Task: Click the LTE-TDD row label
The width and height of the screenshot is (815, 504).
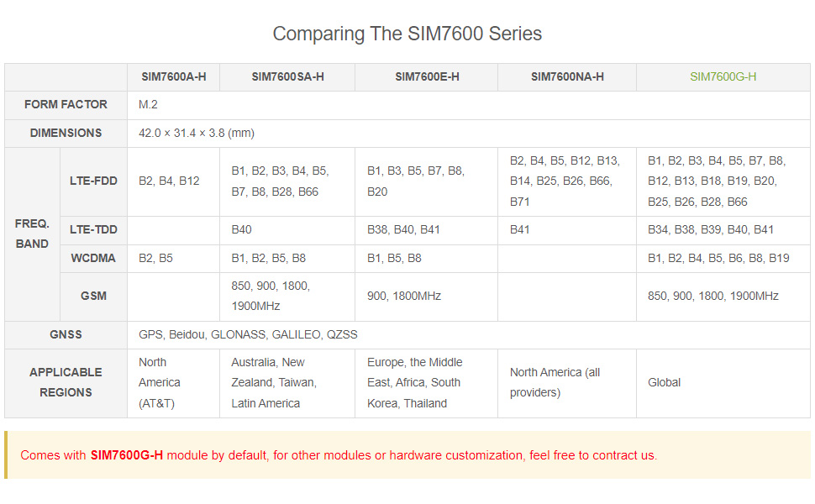Action: pyautogui.click(x=93, y=229)
